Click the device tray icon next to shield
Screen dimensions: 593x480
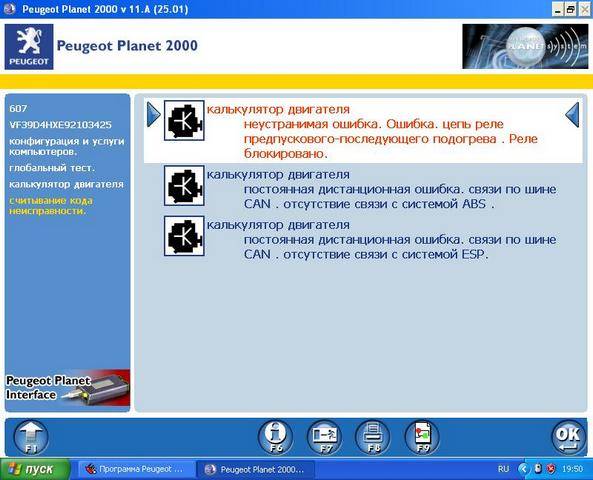(x=538, y=469)
